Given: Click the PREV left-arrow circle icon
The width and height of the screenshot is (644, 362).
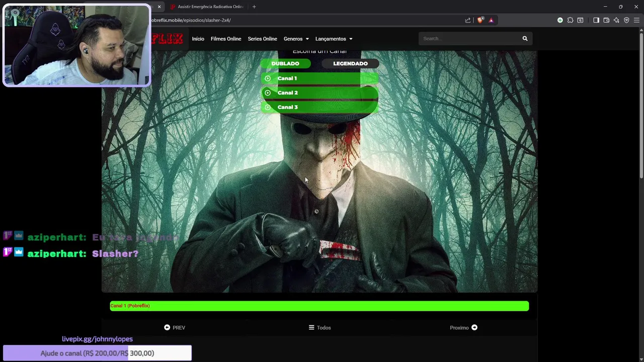Looking at the screenshot, I should pos(167,327).
